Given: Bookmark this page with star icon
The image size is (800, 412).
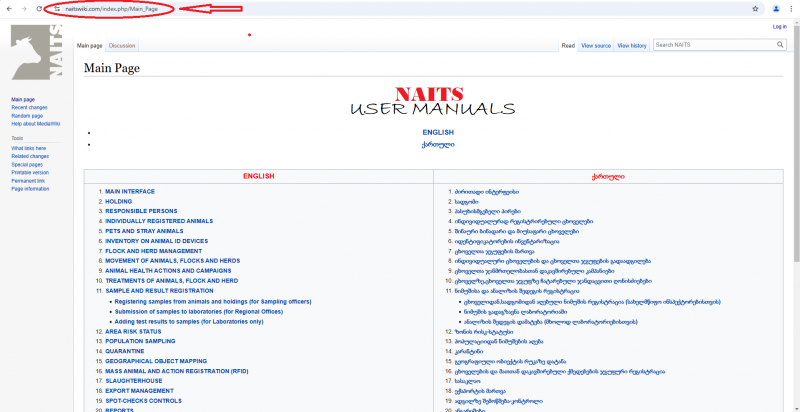Looking at the screenshot, I should (x=755, y=9).
